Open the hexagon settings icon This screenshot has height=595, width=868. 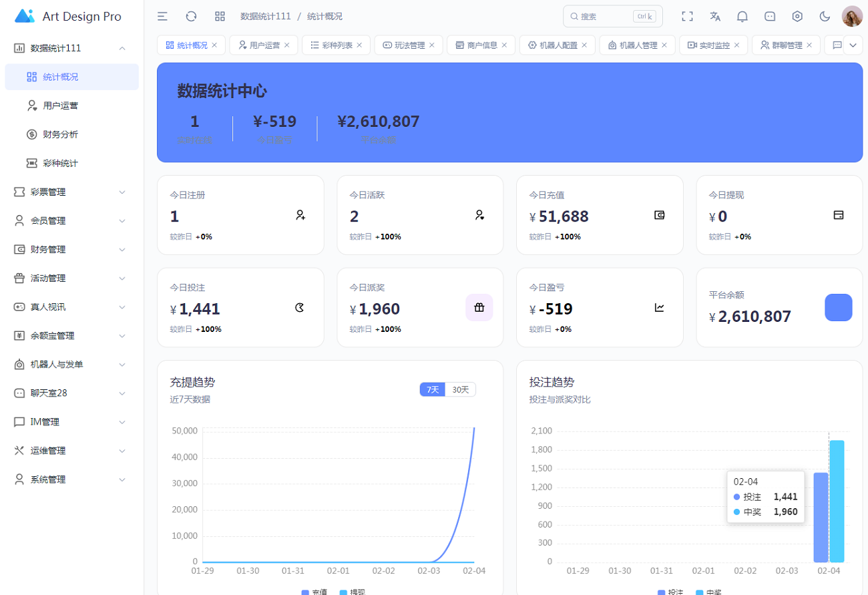797,16
